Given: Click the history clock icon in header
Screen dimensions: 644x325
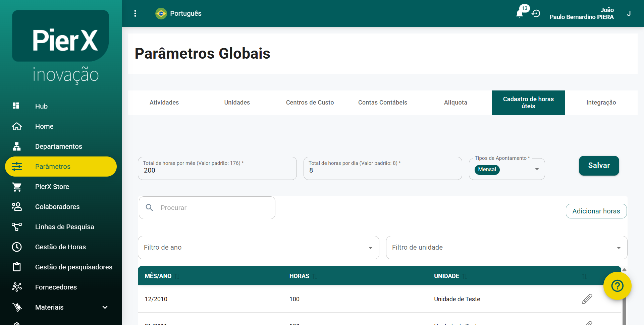Looking at the screenshot, I should pyautogui.click(x=536, y=13).
